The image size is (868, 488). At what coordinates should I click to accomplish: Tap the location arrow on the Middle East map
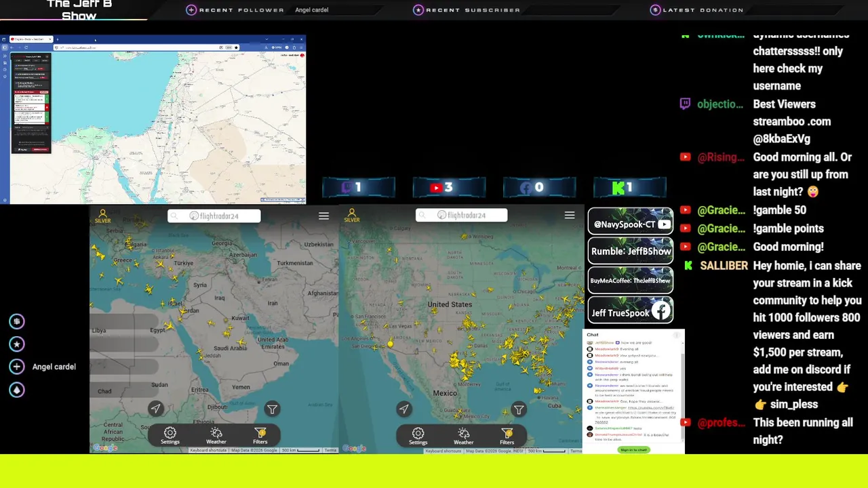click(x=155, y=408)
